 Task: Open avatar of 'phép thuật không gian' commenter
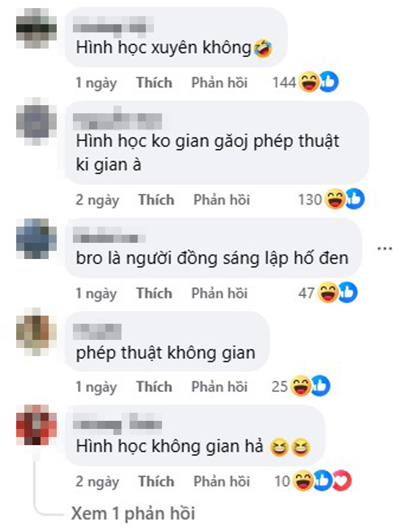(36, 331)
